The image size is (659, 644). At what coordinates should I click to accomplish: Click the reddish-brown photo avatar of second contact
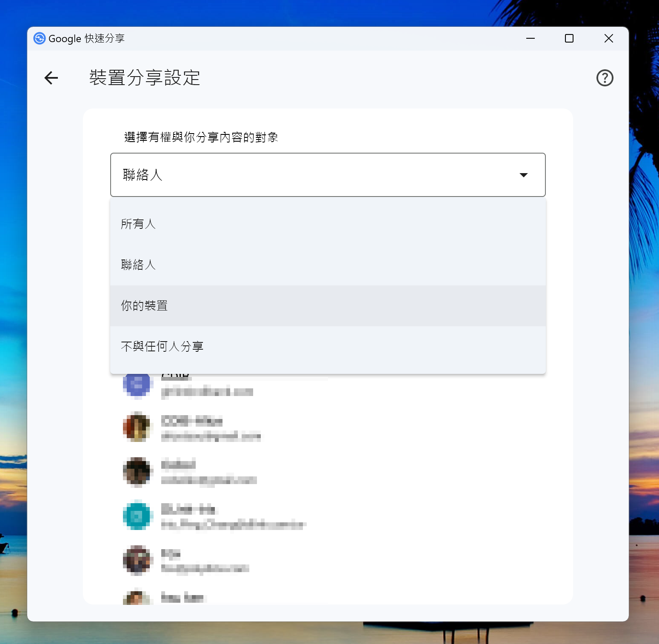pos(137,427)
